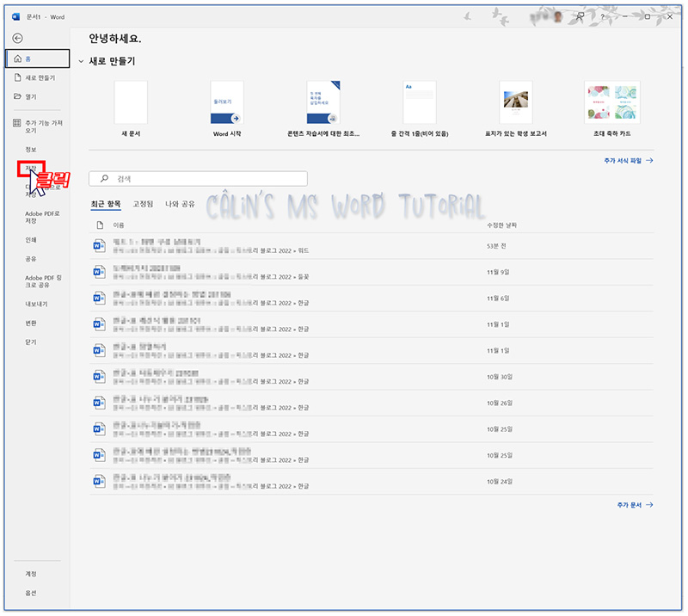Click Word file icon for 11월 6일 document
The height and width of the screenshot is (616, 688).
tap(100, 299)
